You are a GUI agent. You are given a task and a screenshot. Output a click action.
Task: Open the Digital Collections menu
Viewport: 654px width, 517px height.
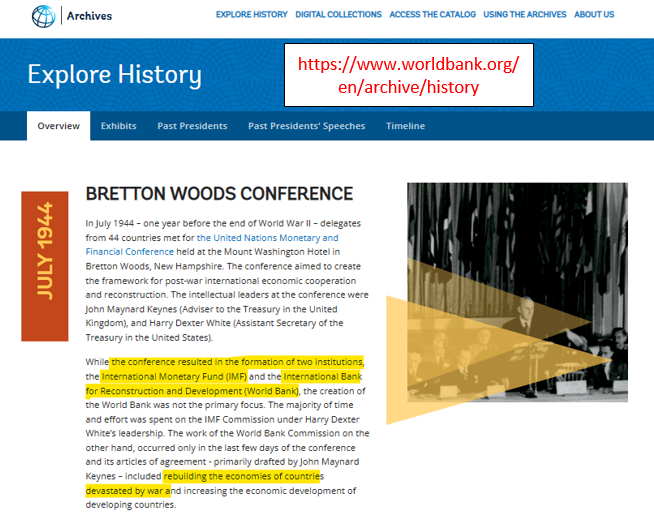(x=338, y=15)
